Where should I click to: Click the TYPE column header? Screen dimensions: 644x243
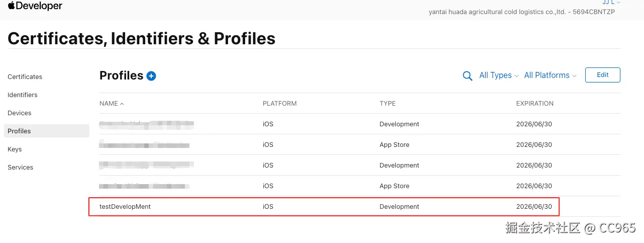coord(387,104)
